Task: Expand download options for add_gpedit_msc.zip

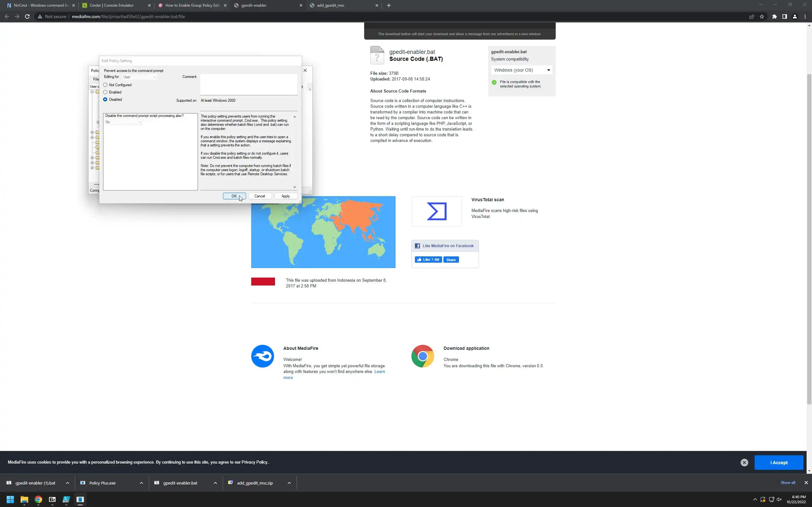Action: (289, 483)
